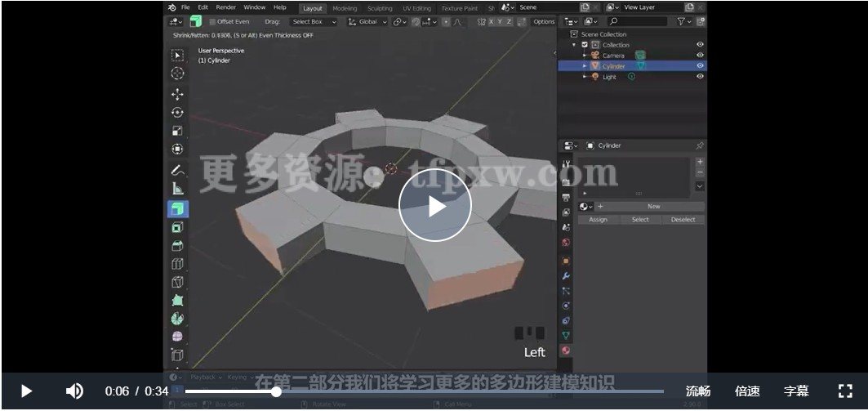Image resolution: width=868 pixels, height=411 pixels.
Task: Switch to the UV Editing workspace tab
Action: [x=416, y=8]
